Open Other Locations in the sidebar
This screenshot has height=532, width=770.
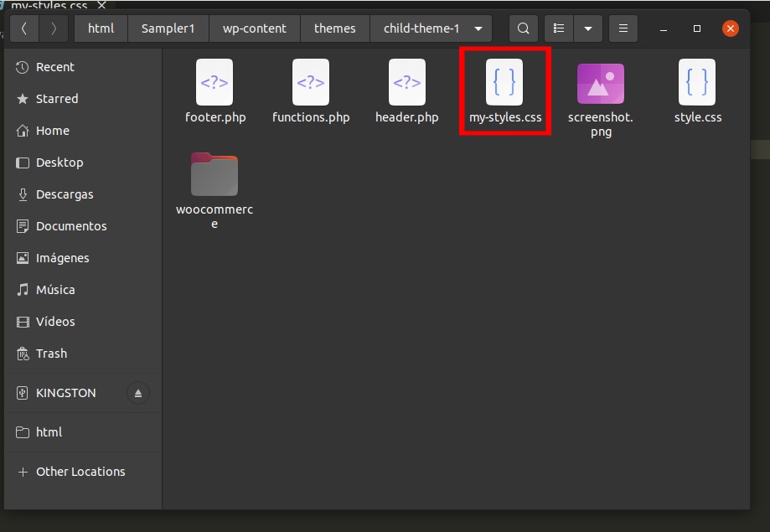pos(83,472)
